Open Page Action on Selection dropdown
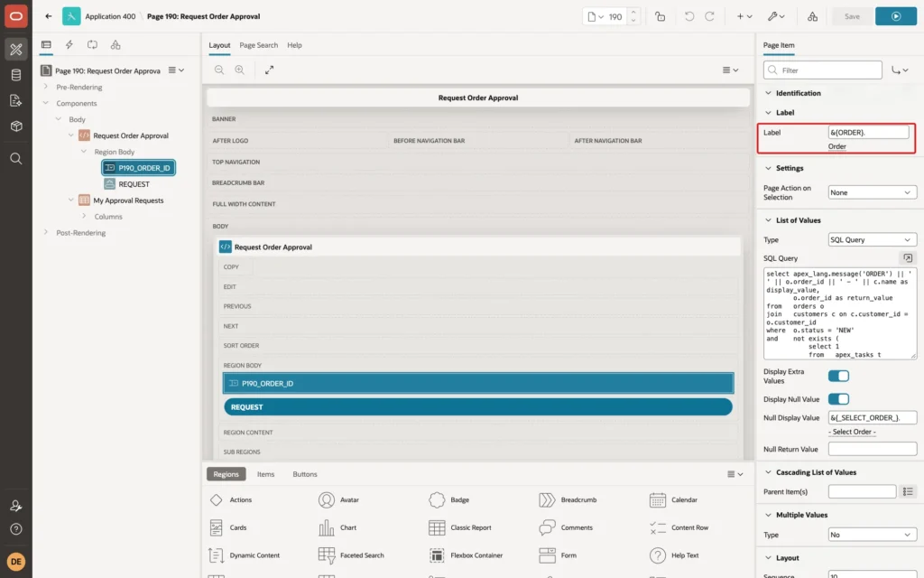This screenshot has width=924, height=578. (872, 192)
